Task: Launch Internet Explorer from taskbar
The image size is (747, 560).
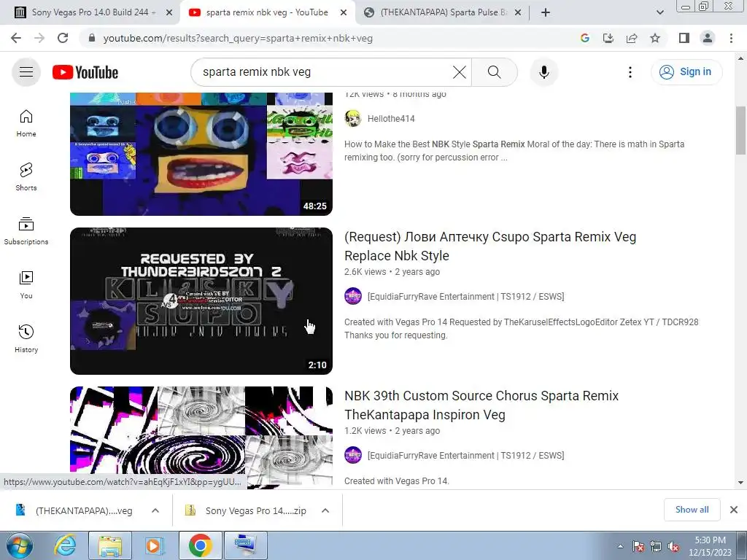Action: coord(65,545)
